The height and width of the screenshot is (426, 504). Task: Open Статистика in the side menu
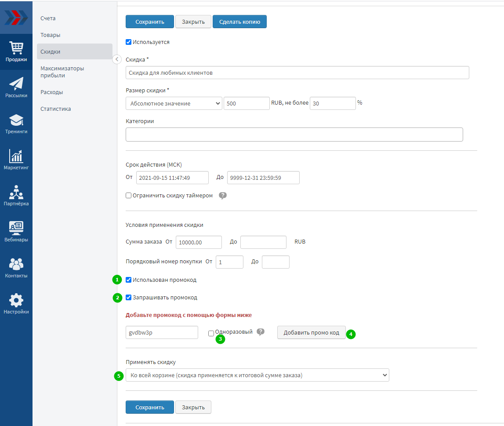coord(56,109)
